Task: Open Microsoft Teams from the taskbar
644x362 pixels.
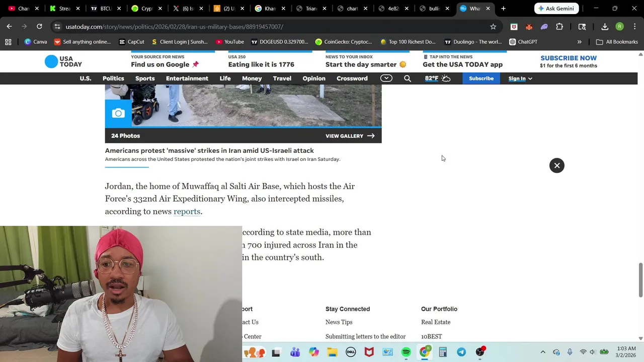Action: [x=295, y=352]
